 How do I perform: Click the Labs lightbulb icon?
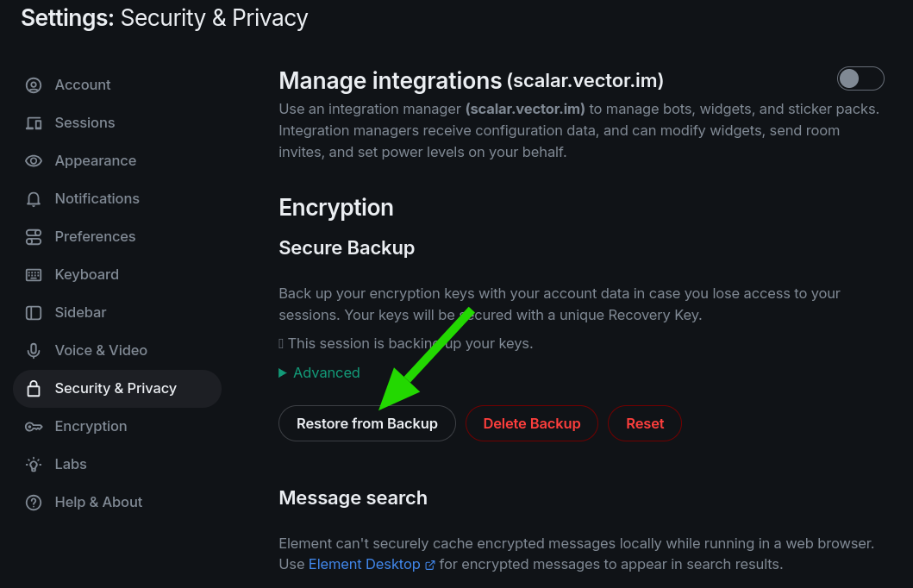[34, 465]
